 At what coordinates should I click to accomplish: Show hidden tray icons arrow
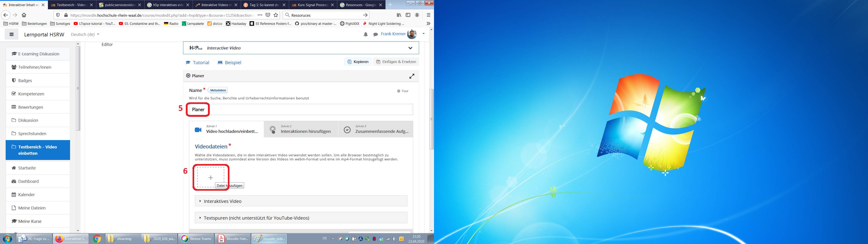333,239
